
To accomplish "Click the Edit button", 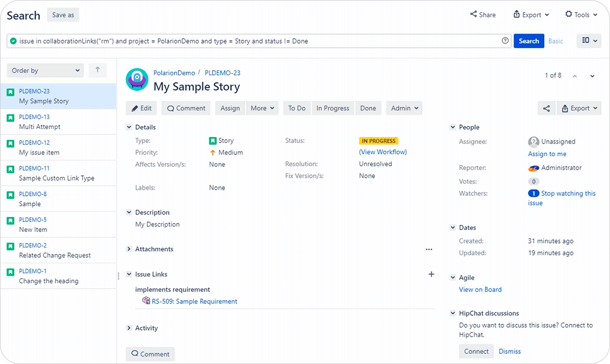I will coord(141,108).
